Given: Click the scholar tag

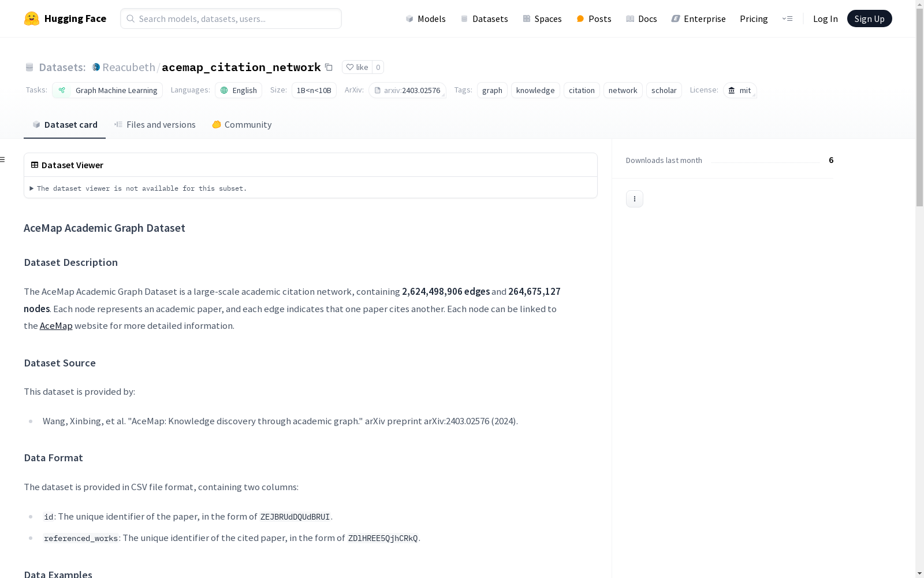Looking at the screenshot, I should tap(664, 90).
